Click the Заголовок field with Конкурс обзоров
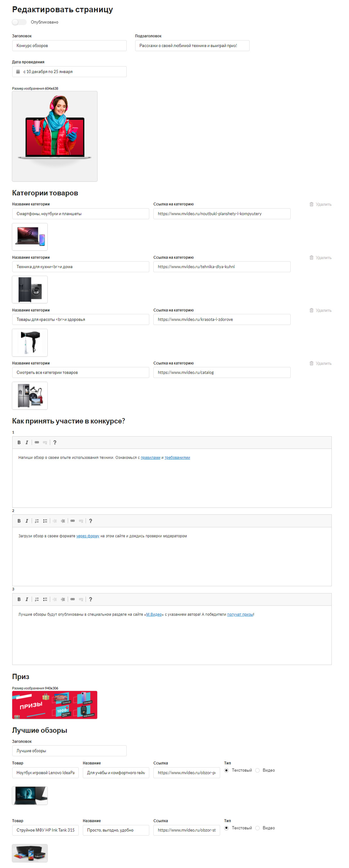Viewport: 349px width, 868px height. tap(70, 46)
